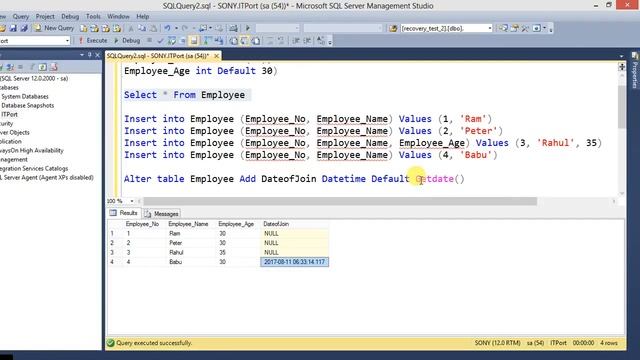Open the Undo history dropdown arrow
This screenshot has width=640, height=360.
coord(176,28)
